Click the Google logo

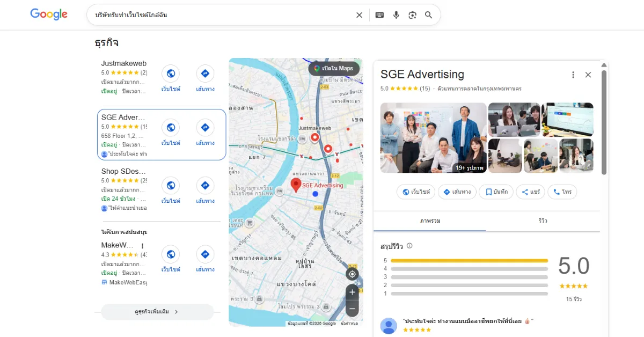click(49, 14)
